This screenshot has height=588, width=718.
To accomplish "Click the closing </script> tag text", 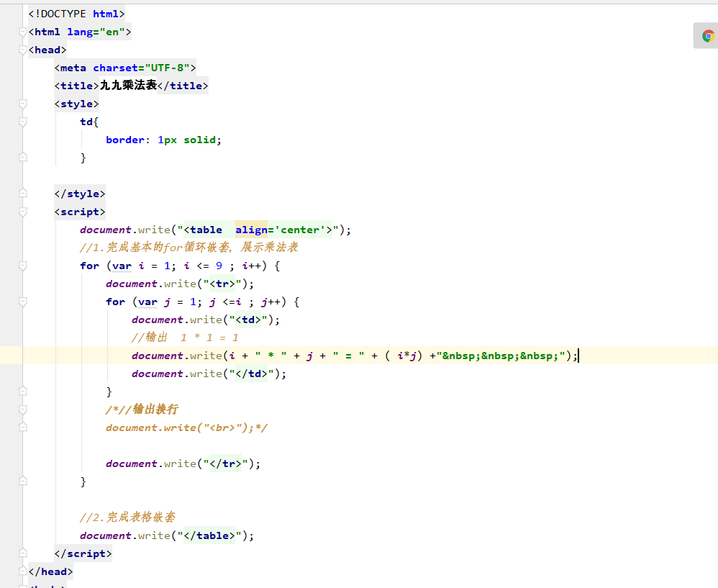I will [x=83, y=553].
